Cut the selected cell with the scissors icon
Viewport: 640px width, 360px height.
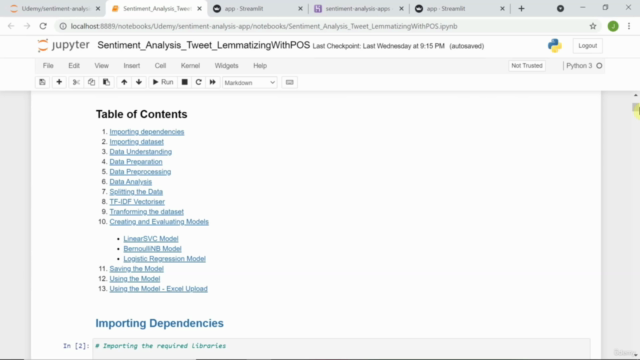pos(76,82)
